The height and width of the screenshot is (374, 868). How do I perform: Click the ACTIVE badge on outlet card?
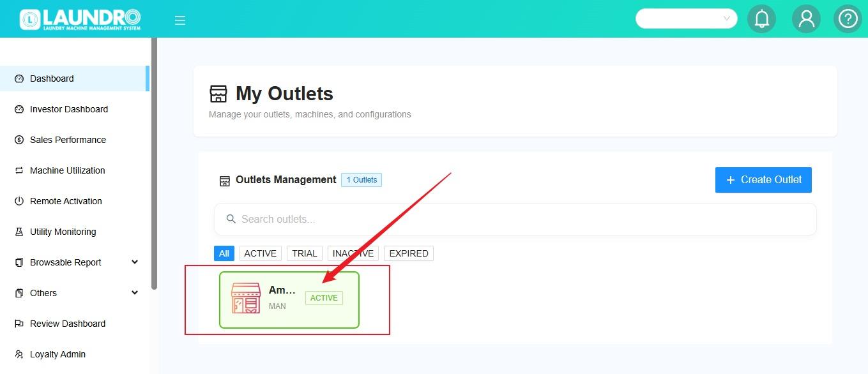coord(324,298)
